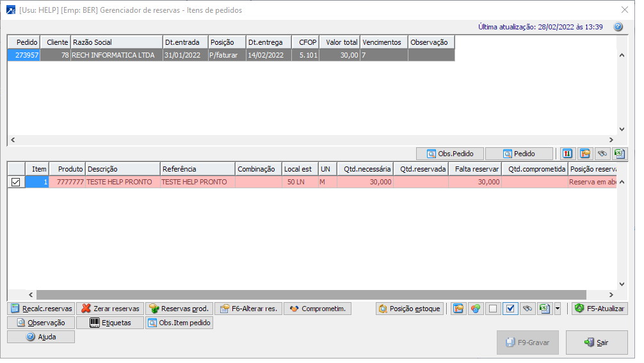644x363 pixels.
Task: Click the scroll-up arrow of orders grid
Action: coord(622,55)
